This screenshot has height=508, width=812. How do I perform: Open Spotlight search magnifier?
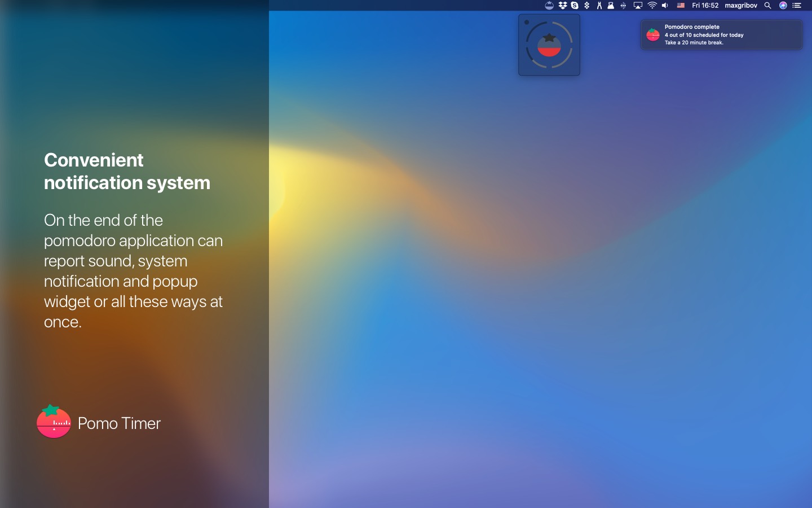[767, 6]
